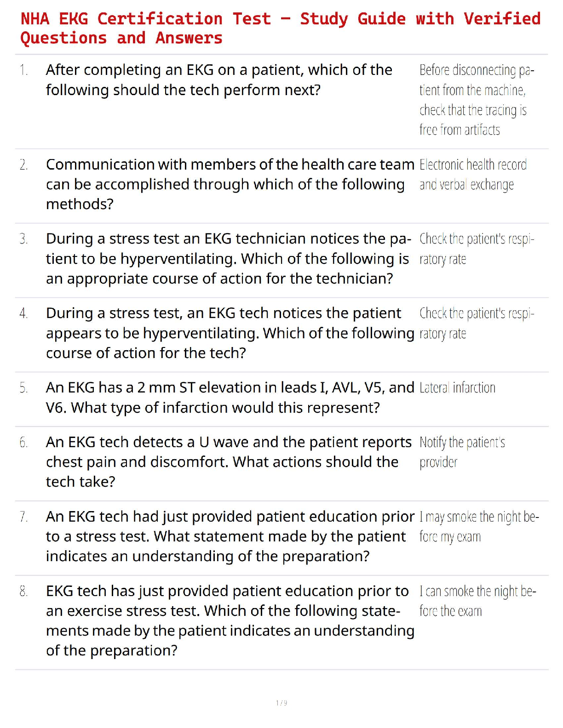The image size is (563, 728).
Task: Click the 'Lateral infarction' answer
Action: click(x=457, y=388)
